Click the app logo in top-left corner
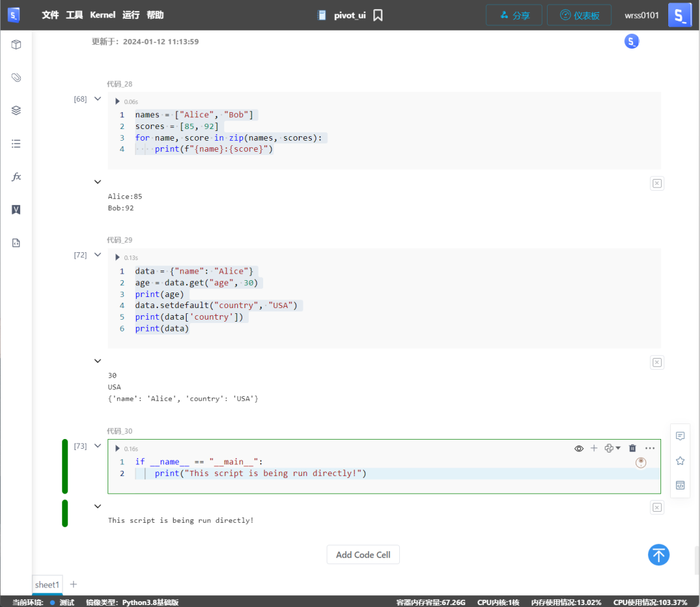Viewport: 700px width, 607px height. [14, 15]
